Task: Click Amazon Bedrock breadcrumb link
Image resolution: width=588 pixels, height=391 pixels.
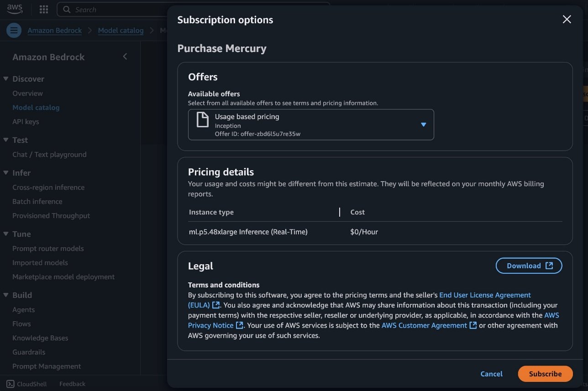Action: click(55, 31)
